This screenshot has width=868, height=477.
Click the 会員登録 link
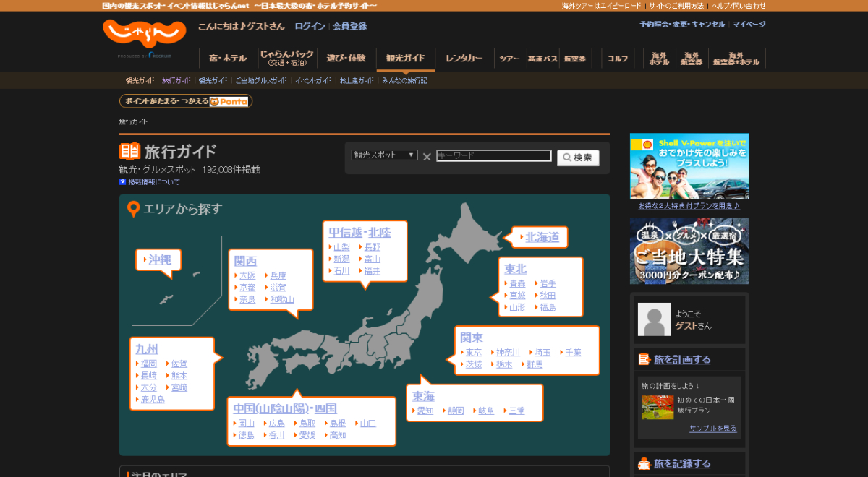(350, 27)
